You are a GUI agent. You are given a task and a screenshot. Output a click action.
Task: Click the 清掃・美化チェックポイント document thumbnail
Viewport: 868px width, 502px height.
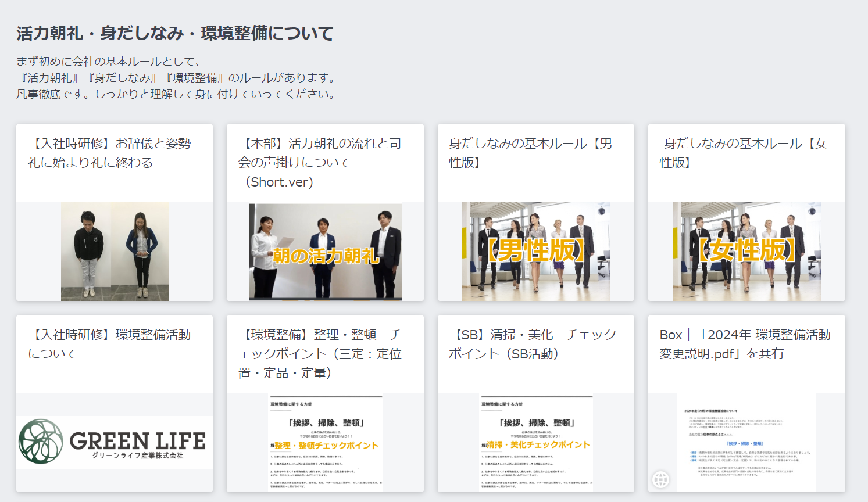coord(536,443)
